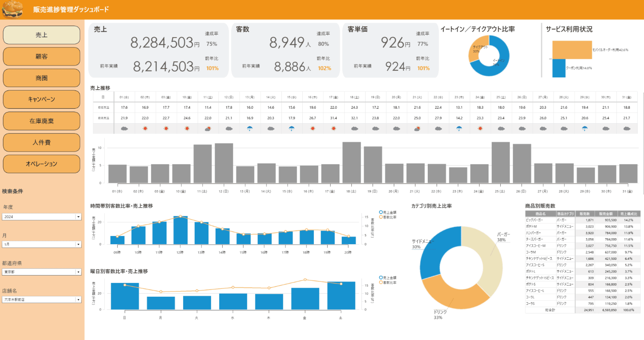Screen dimensions: 644x340
Task: Click the partly cloudy icon under 21 (火)
Action: click(x=417, y=129)
